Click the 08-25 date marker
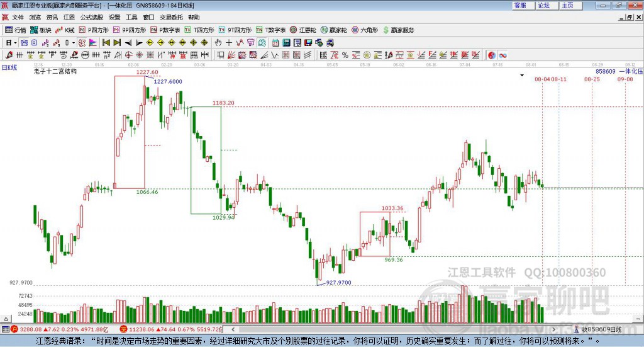Screen dimensions: 644x347 (x=592, y=79)
